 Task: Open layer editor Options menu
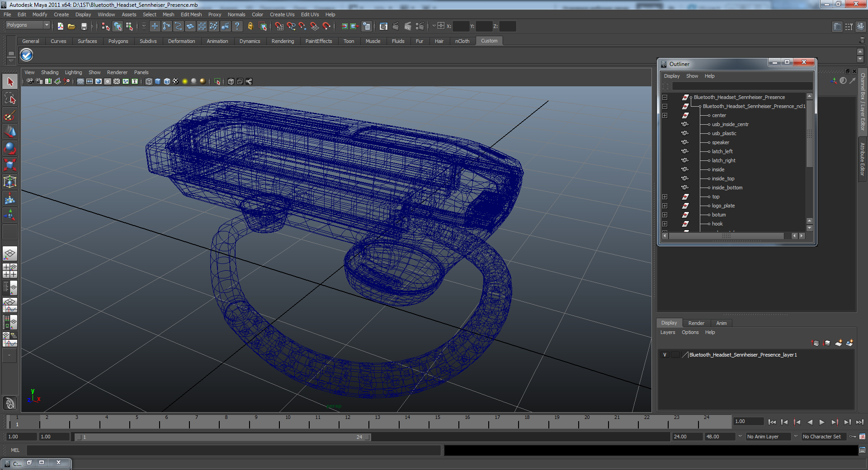690,332
